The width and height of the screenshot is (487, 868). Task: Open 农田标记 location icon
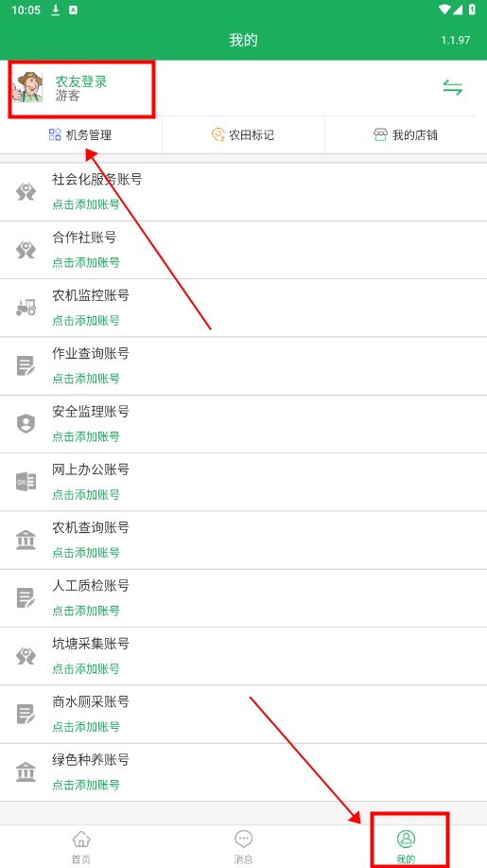point(218,134)
